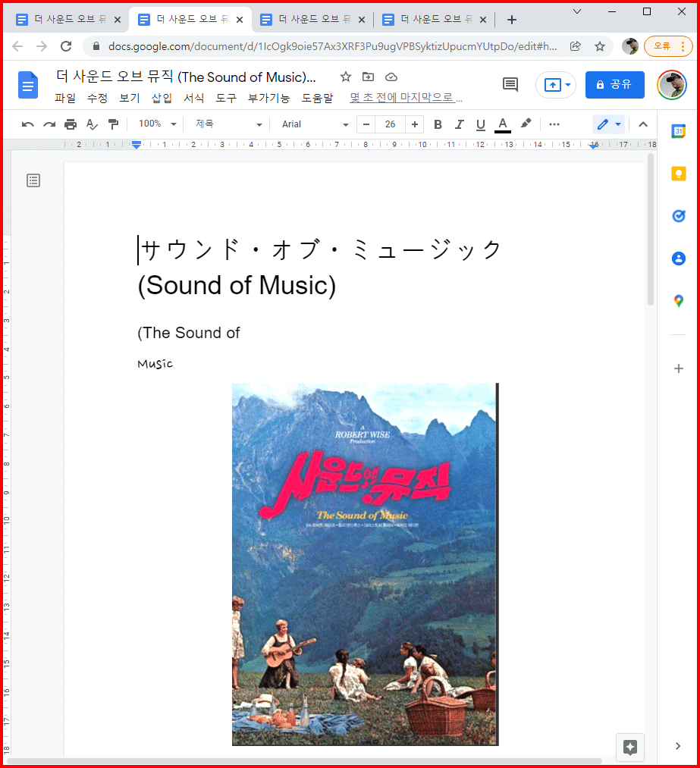Redo the last action
Screen dimensions: 700x768
[49, 124]
